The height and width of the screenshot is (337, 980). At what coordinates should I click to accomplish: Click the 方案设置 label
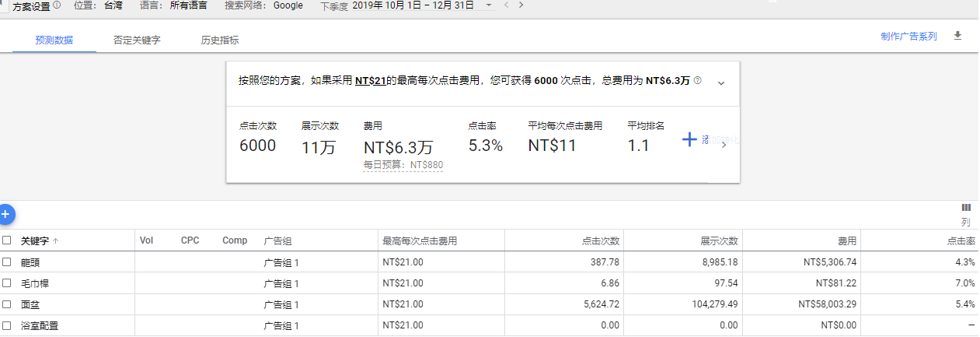coord(31,5)
